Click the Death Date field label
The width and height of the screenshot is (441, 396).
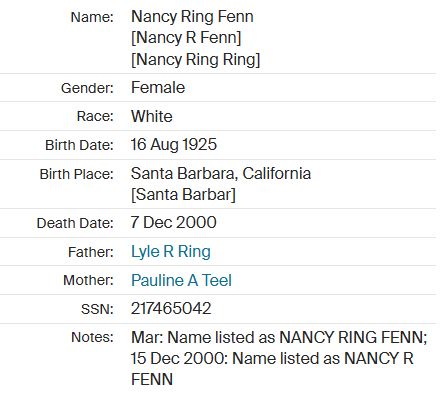pos(75,223)
